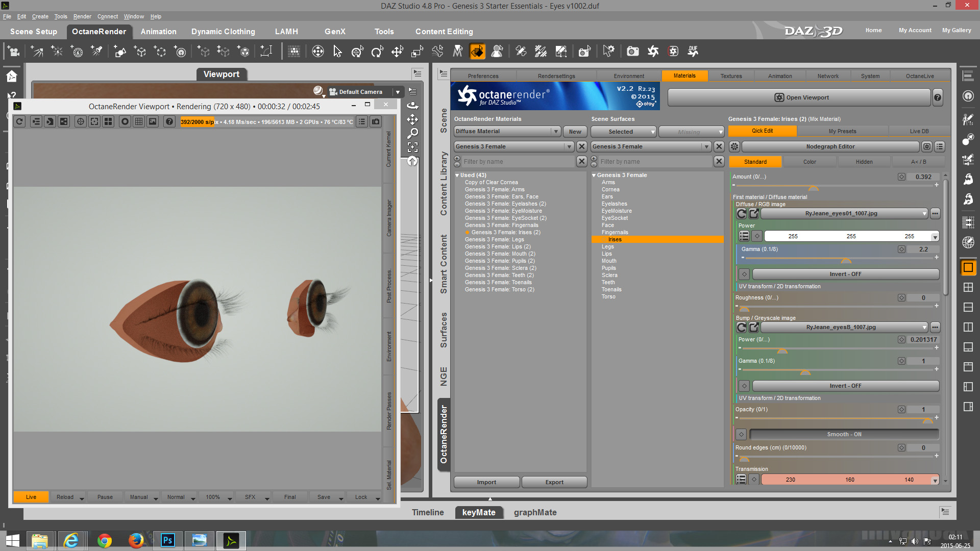Image resolution: width=980 pixels, height=551 pixels.
Task: Click the restart render icon
Action: [x=19, y=121]
